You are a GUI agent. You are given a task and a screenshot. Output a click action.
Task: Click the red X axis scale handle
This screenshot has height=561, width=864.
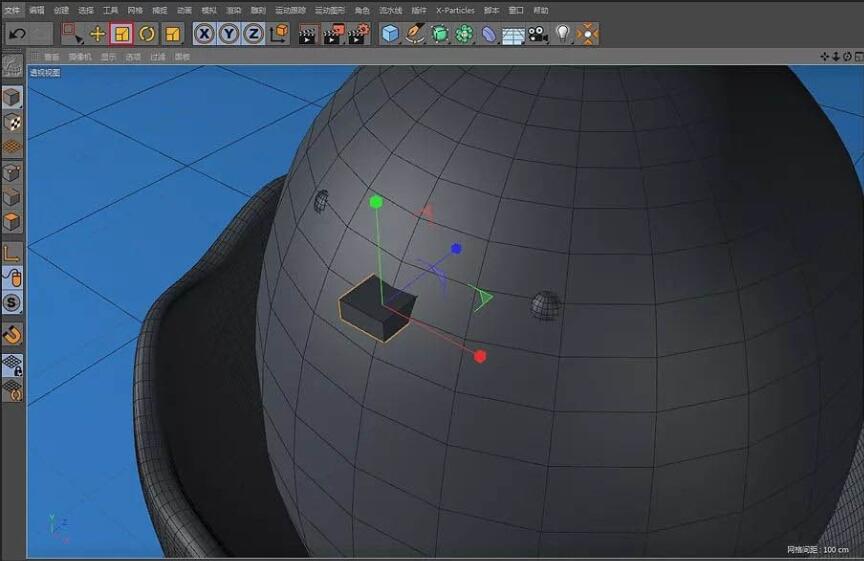pos(480,357)
